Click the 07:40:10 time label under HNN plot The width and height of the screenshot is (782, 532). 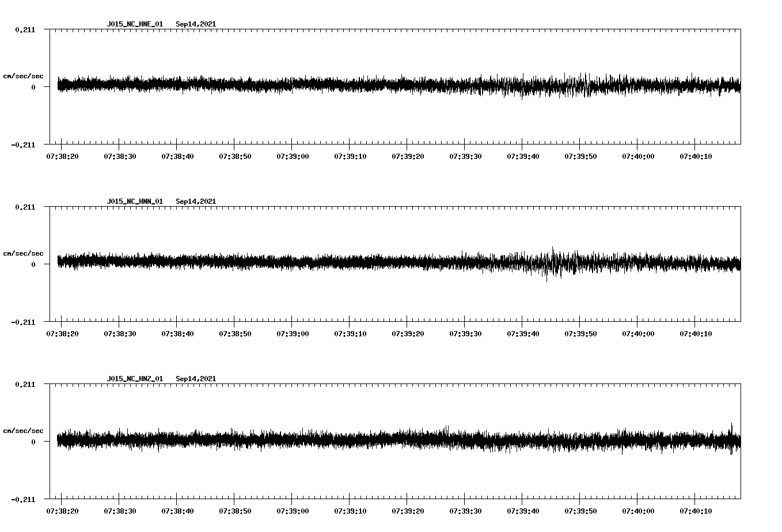(x=696, y=334)
